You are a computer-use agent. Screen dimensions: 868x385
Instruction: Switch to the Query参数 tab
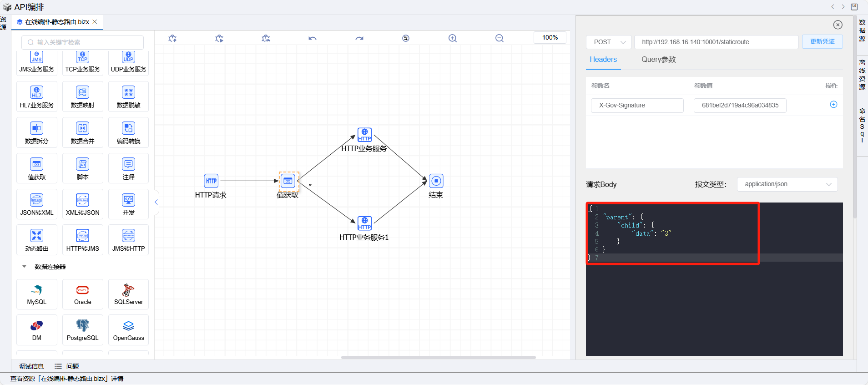tap(658, 60)
